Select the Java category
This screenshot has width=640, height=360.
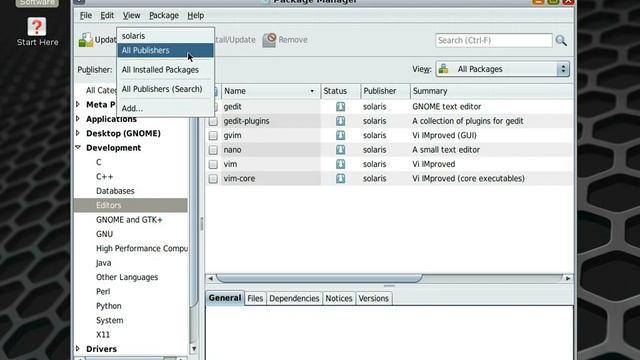coord(104,263)
